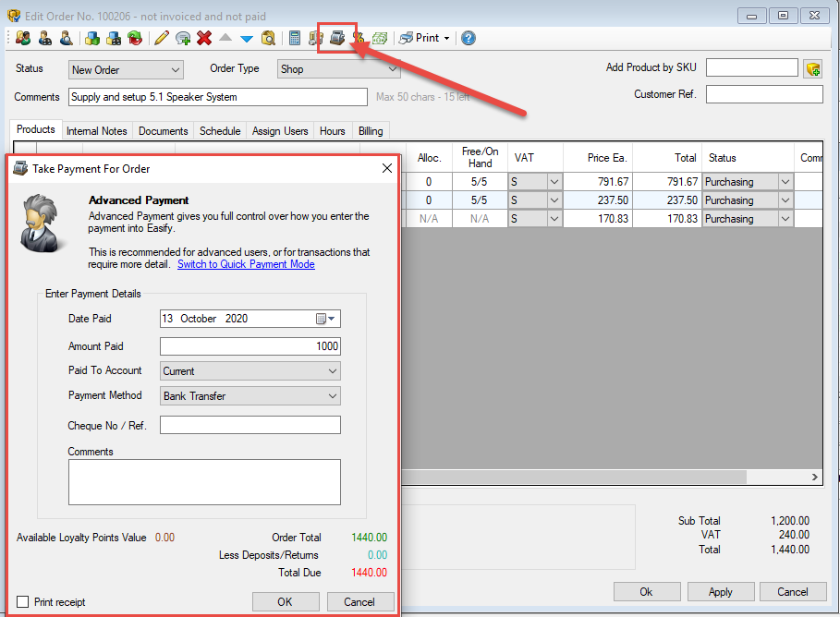840x617 pixels.
Task: Click the blue move down arrow
Action: click(x=247, y=38)
